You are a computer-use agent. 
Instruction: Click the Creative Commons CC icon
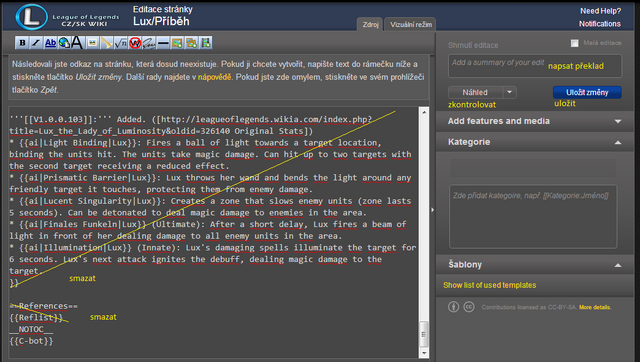click(x=469, y=306)
